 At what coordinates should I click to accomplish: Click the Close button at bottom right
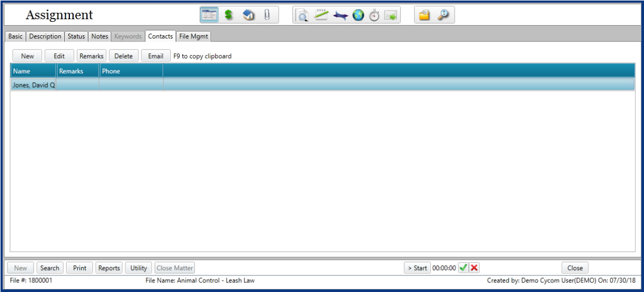coord(575,268)
